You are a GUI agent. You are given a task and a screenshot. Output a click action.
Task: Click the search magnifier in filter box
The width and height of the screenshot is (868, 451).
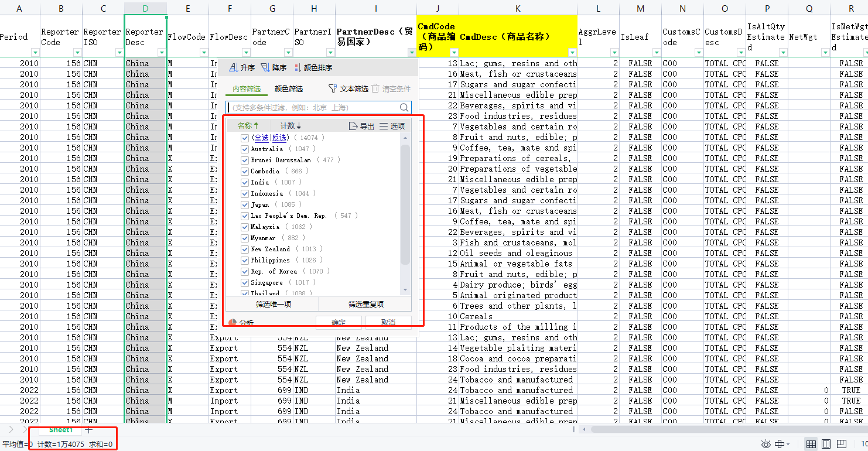(404, 108)
